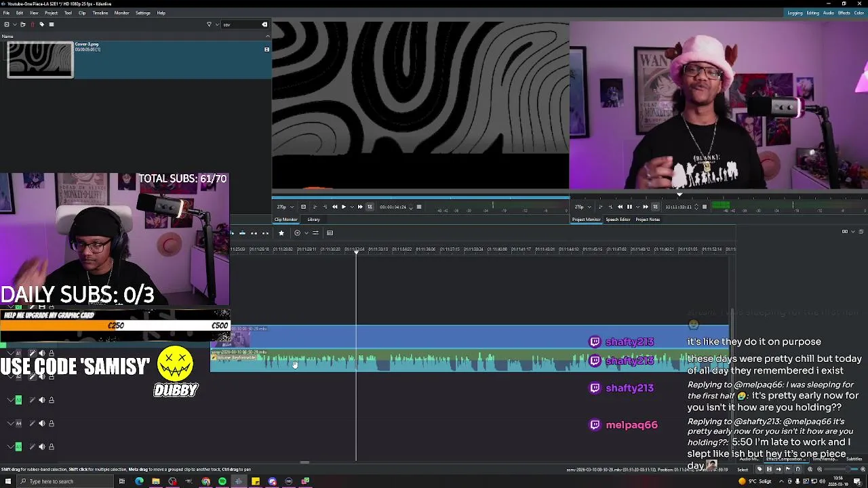Click the project monitor options menu icon
This screenshot has height=488, width=868.
coord(705,207)
